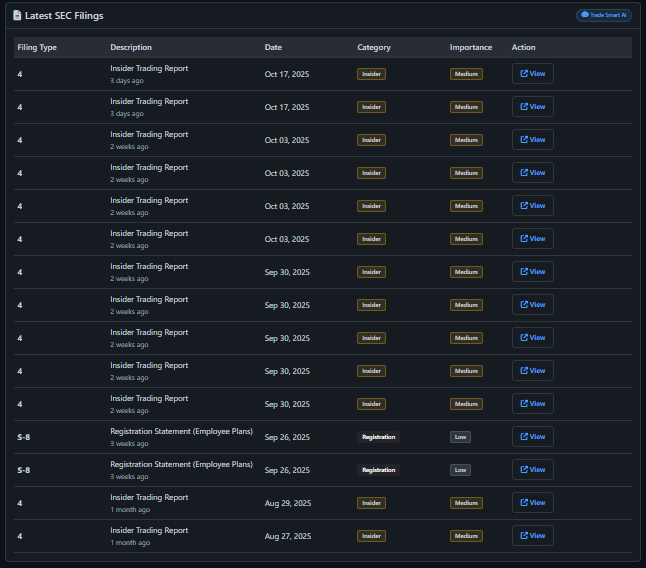Screen dimensions: 646x568
Task: Click external-link icon on the second Oct 17 filing
Action: (x=524, y=107)
